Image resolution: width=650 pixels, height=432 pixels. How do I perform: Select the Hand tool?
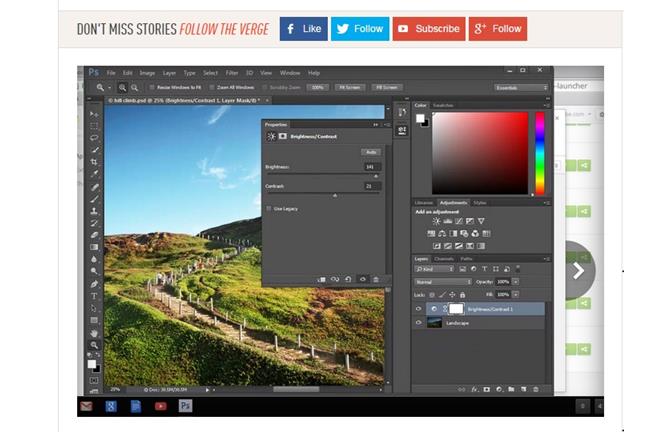pyautogui.click(x=95, y=333)
